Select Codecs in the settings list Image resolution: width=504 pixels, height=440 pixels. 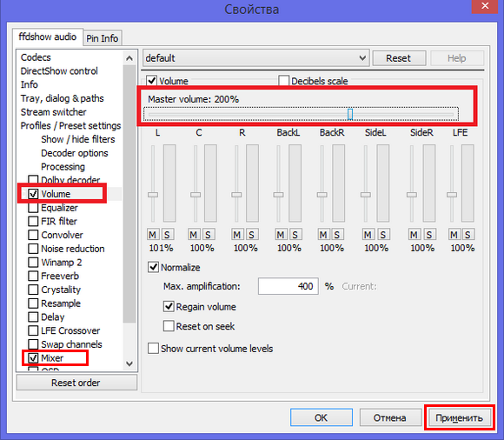pos(36,57)
